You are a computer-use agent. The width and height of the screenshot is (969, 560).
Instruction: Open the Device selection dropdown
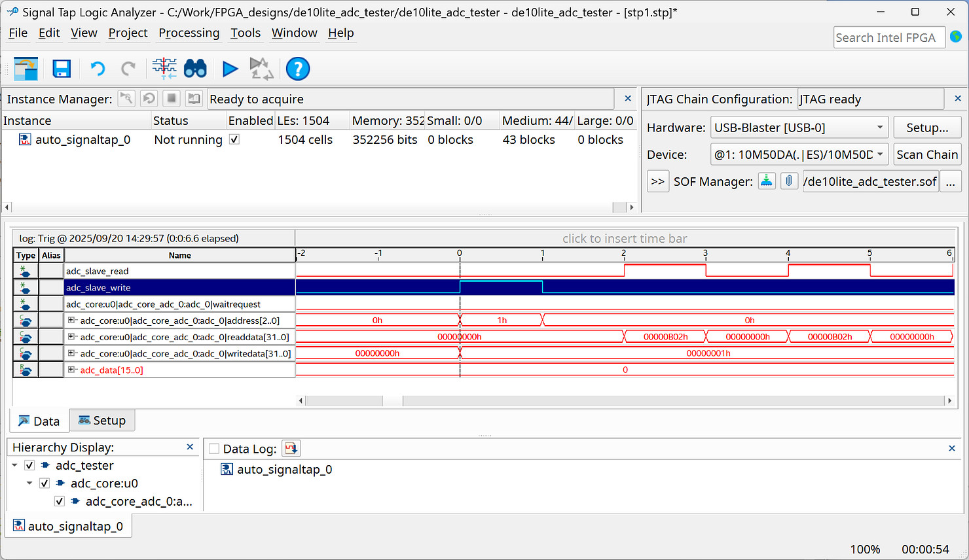tap(879, 154)
